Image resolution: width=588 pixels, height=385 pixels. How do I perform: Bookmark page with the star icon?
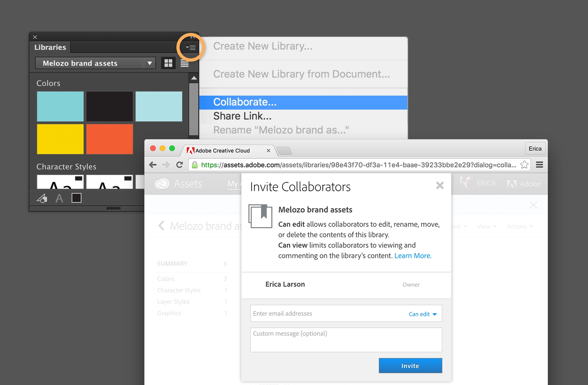click(524, 165)
